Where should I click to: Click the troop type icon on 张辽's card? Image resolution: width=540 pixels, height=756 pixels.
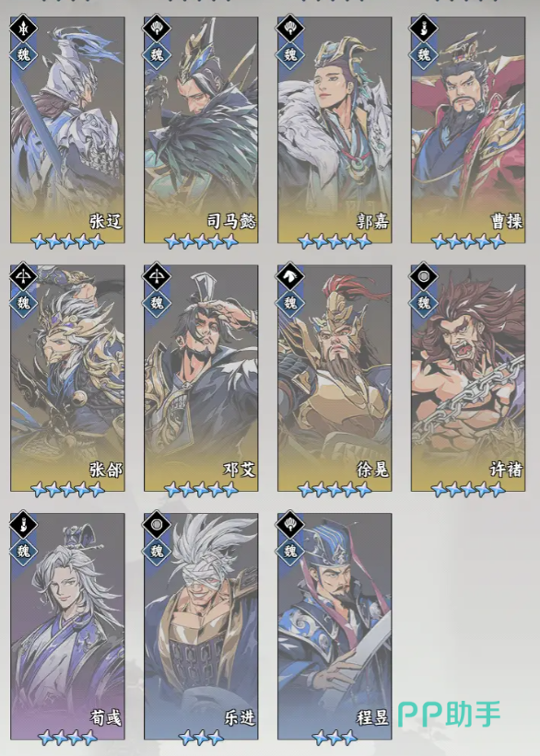coord(23,29)
